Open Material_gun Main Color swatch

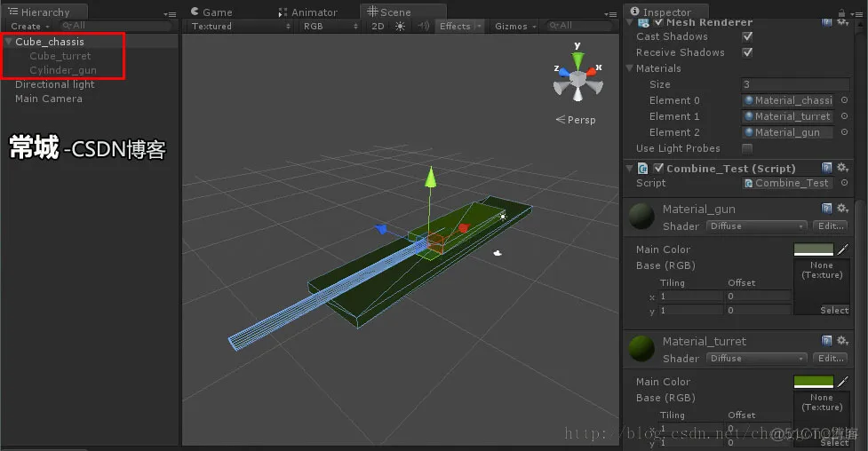click(813, 249)
